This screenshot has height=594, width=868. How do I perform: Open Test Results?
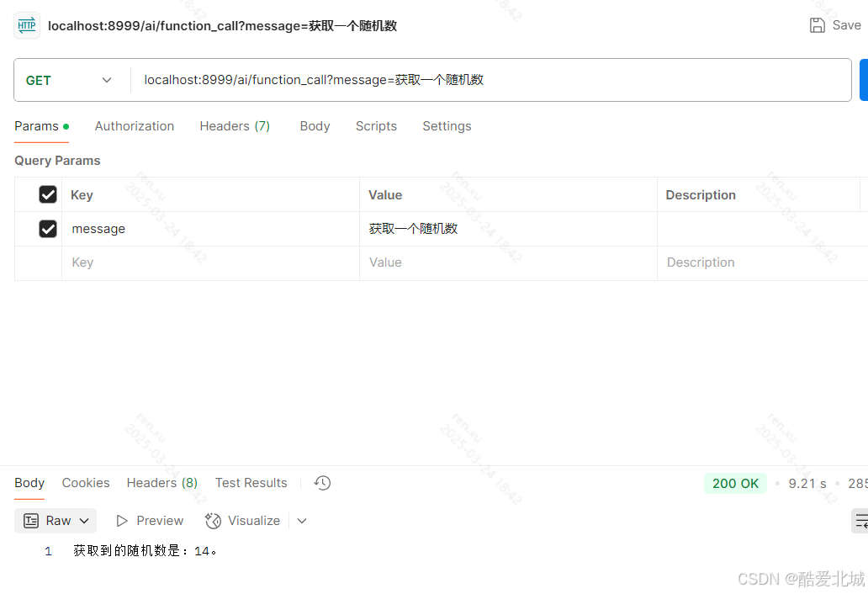point(251,482)
